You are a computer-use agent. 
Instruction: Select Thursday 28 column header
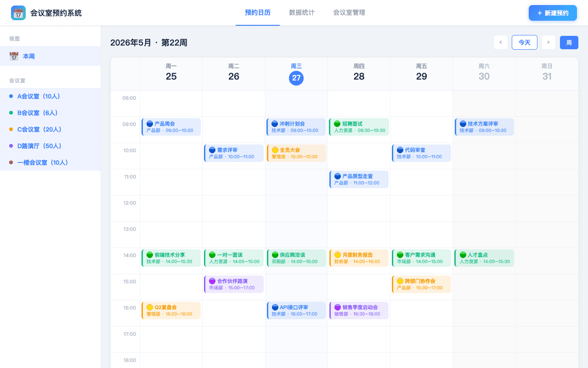click(359, 74)
